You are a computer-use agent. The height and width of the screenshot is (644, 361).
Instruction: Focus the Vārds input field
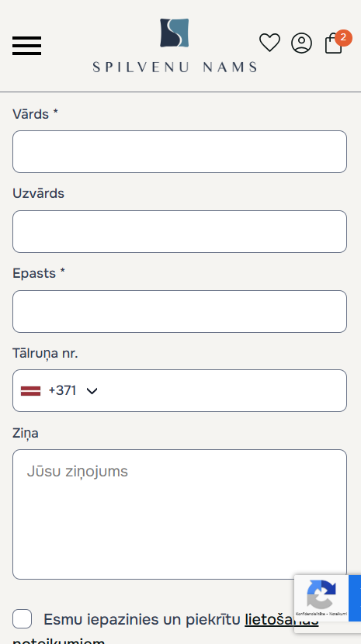click(x=179, y=151)
